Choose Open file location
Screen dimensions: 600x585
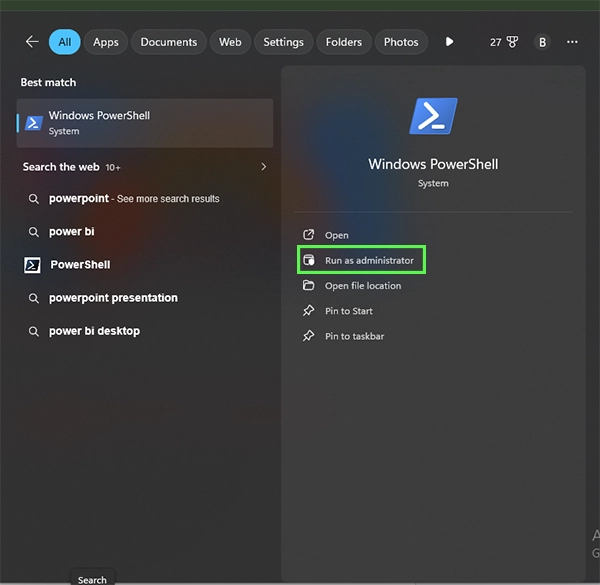(363, 286)
